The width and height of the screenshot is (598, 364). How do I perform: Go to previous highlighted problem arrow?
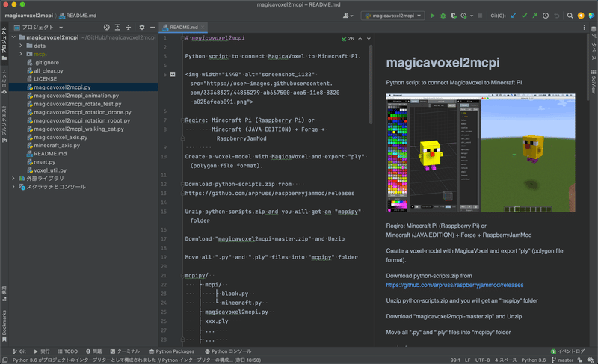[x=360, y=39]
